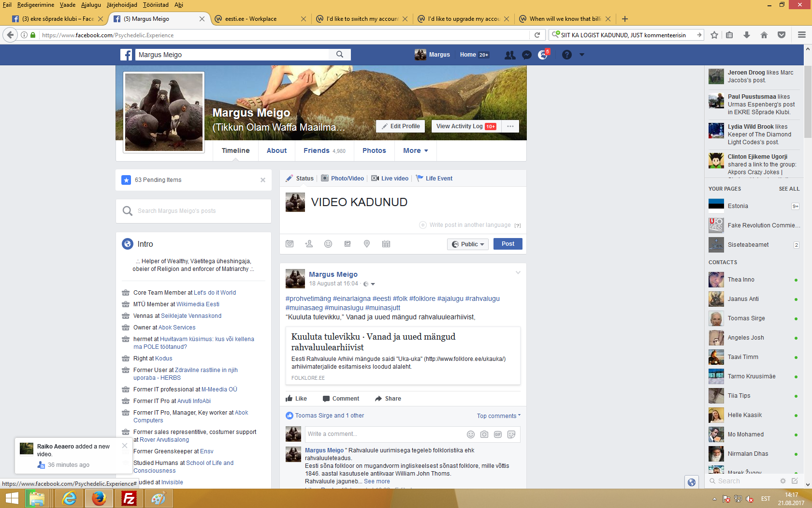This screenshot has height=508, width=812.
Task: Open the profile more-options ellipsis button
Action: click(x=510, y=126)
